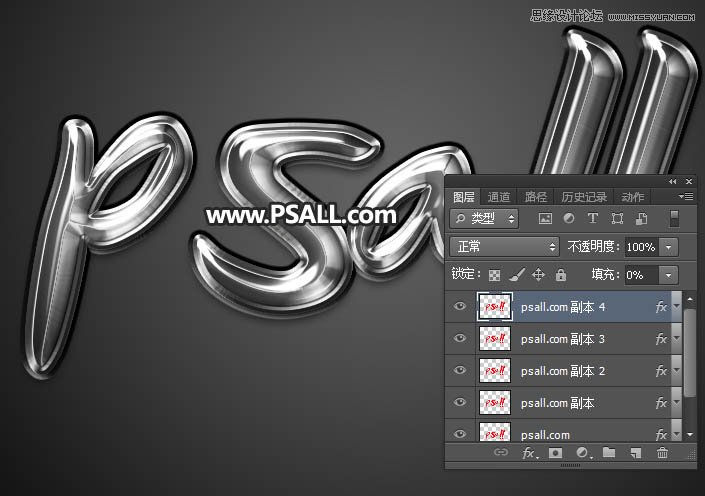This screenshot has width=705, height=496.
Task: Filter layers by type (T) icon
Action: pos(593,219)
